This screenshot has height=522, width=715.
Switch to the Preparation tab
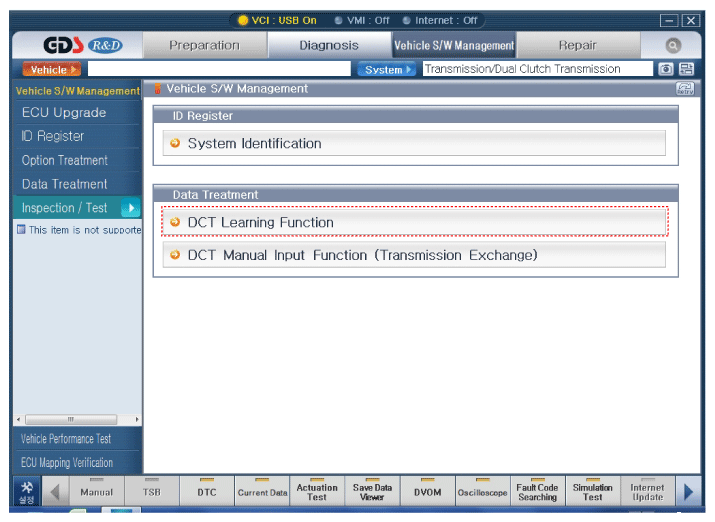click(204, 46)
